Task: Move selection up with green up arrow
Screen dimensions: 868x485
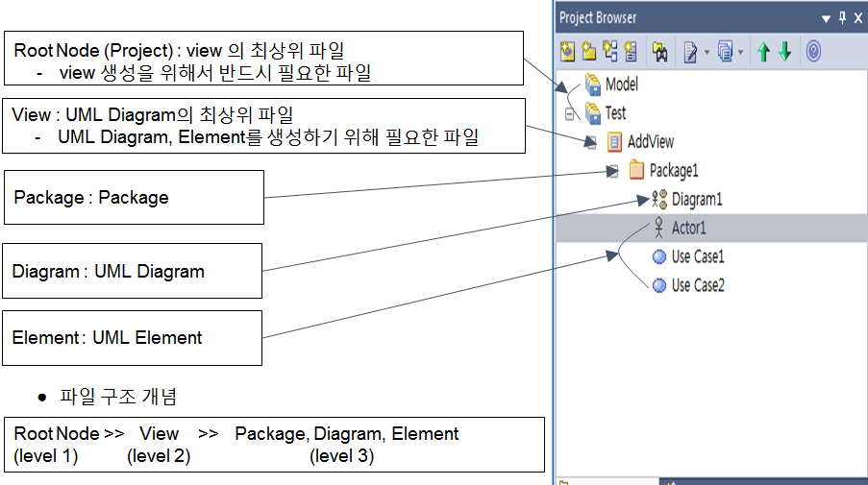Action: point(764,52)
